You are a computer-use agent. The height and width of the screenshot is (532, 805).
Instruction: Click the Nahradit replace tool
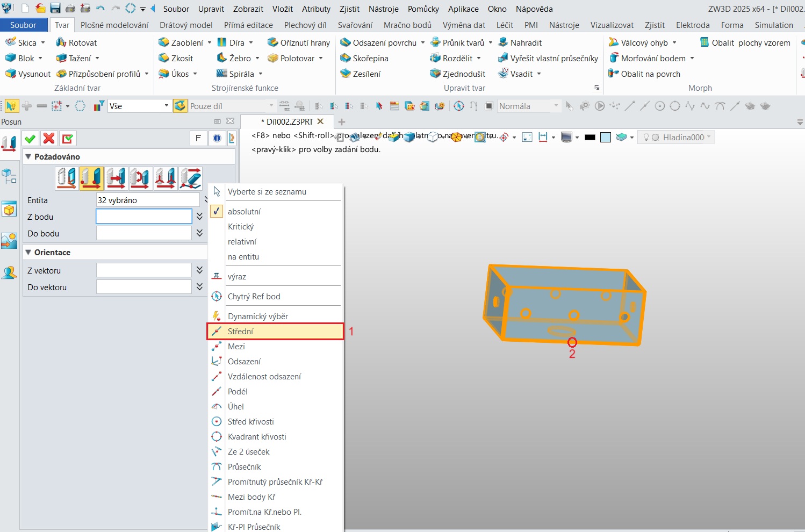[x=520, y=42]
